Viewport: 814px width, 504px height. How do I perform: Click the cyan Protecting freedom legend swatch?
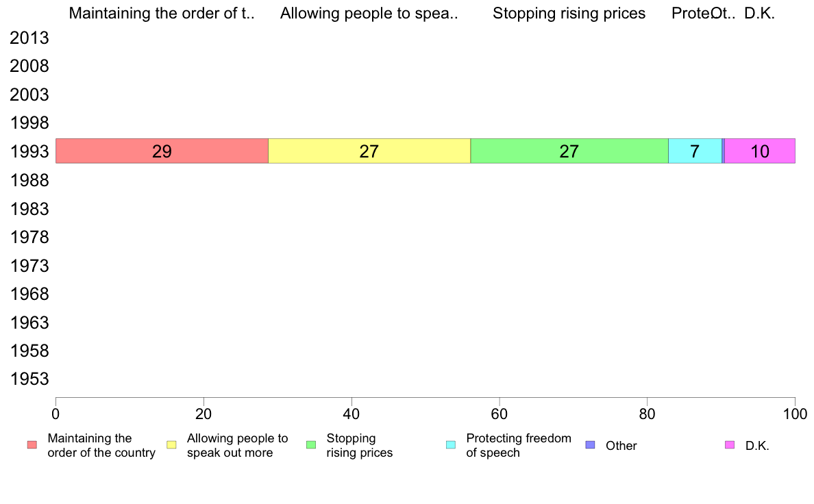coord(451,445)
